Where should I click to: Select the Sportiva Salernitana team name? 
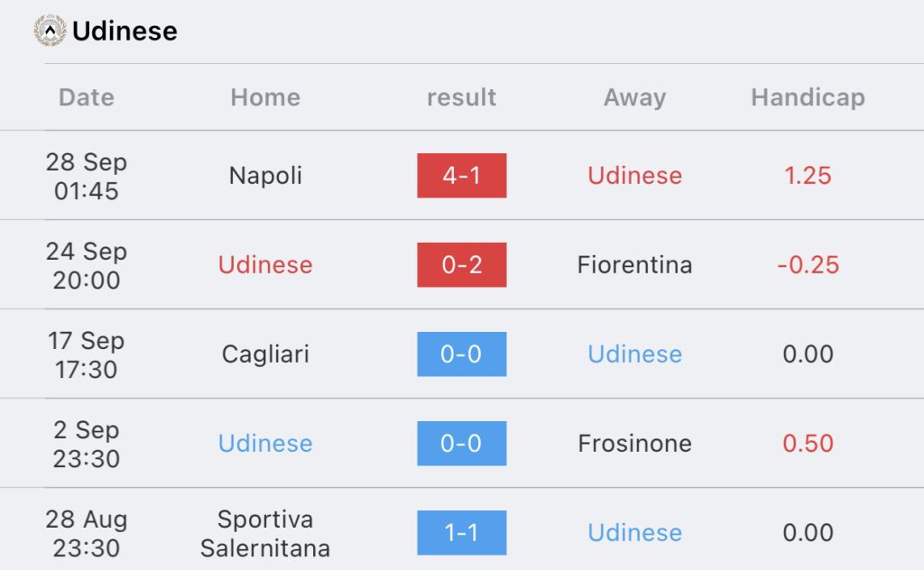[x=265, y=534]
